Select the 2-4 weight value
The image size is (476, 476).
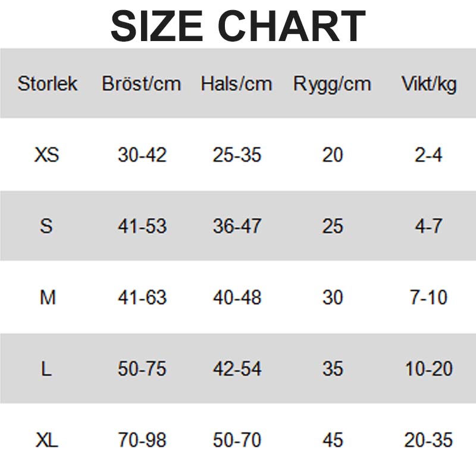428,155
